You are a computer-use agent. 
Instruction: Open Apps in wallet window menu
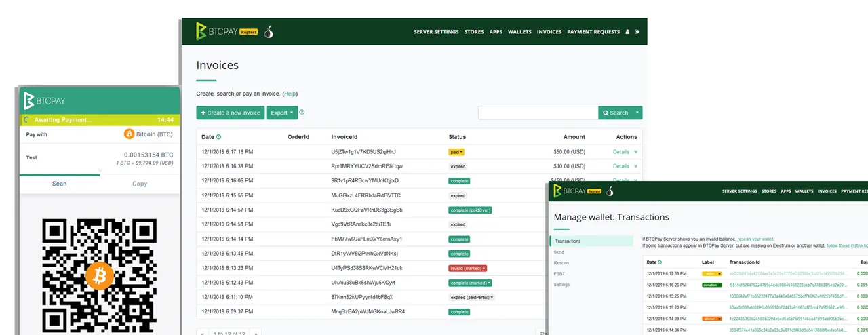(x=785, y=191)
